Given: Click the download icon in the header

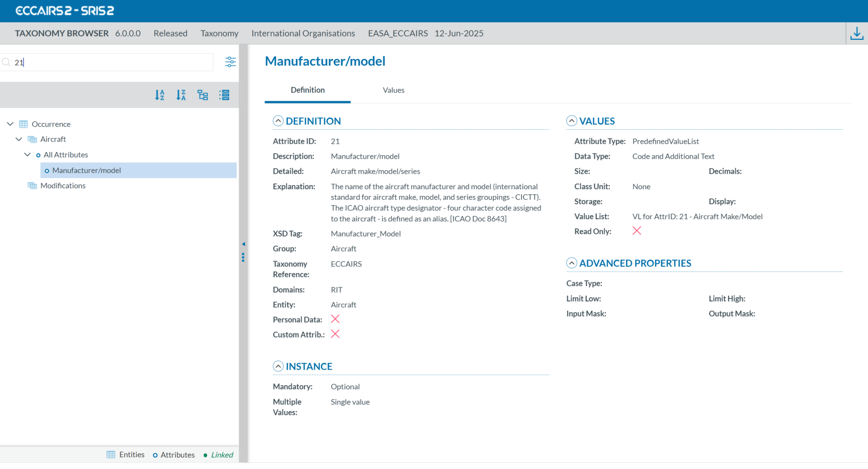Looking at the screenshot, I should 857,34.
